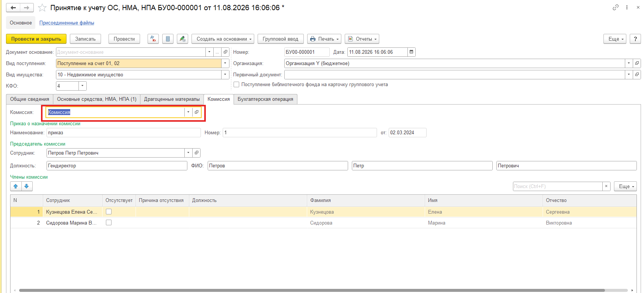Copy link to document with chain icon
644x293 pixels.
coord(615,8)
